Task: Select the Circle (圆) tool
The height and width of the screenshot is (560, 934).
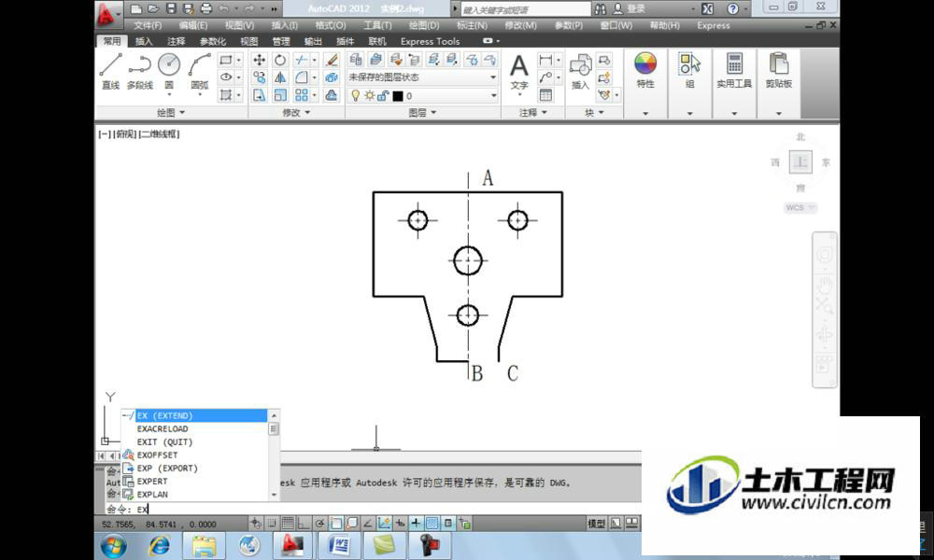Action: 169,71
